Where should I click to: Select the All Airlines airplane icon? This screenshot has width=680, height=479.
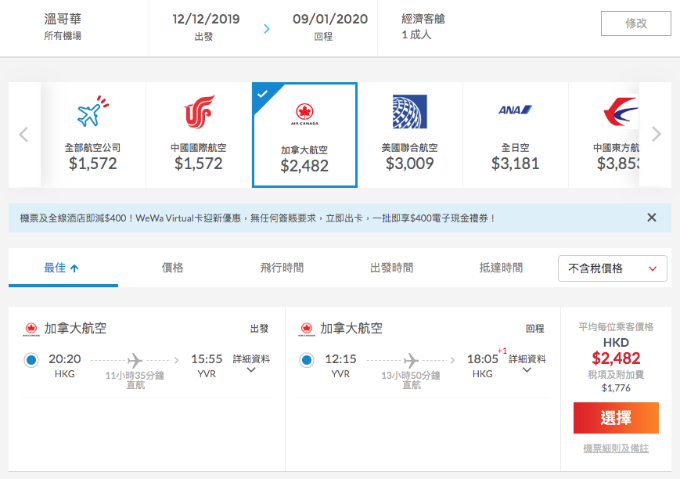(93, 112)
